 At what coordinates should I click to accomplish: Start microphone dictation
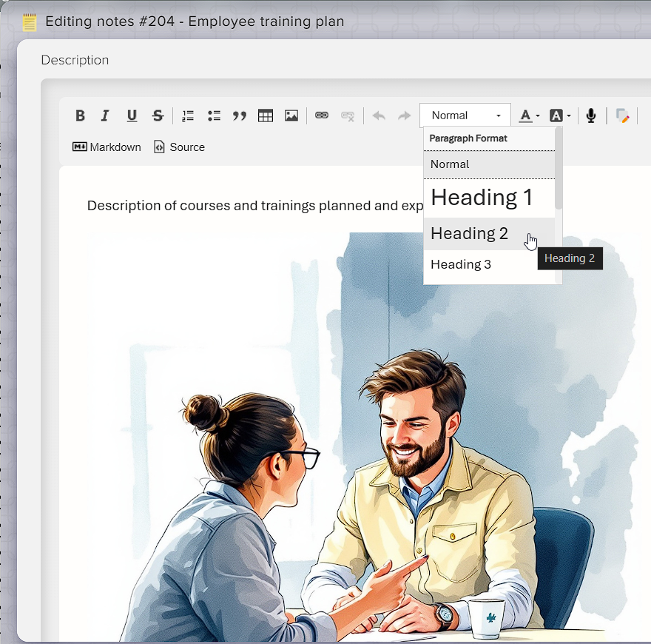pyautogui.click(x=591, y=115)
